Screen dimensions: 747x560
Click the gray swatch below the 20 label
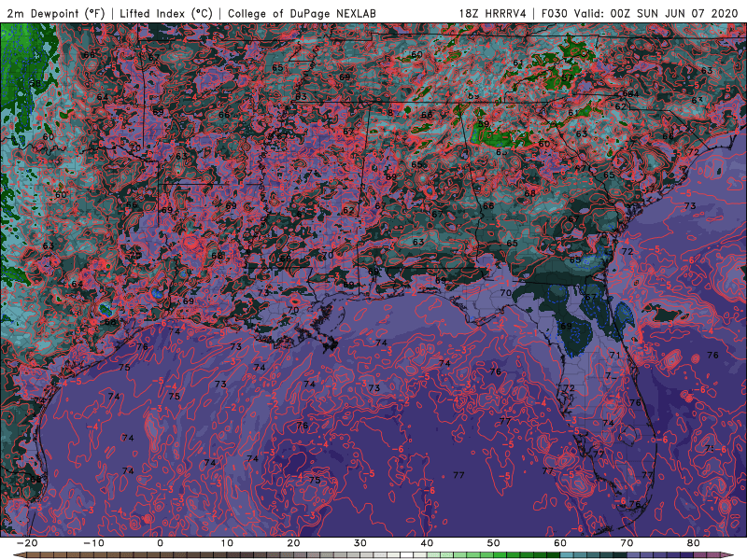(300, 555)
